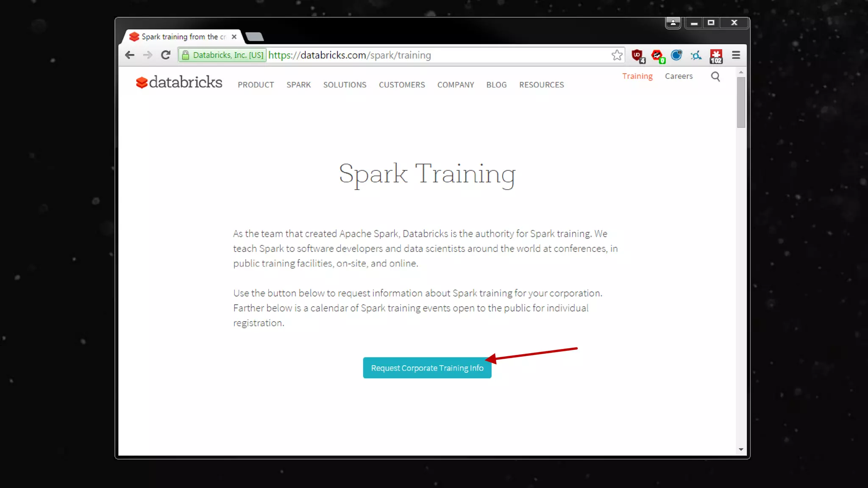Bookmark this page with the star icon
Image resolution: width=868 pixels, height=488 pixels.
617,55
